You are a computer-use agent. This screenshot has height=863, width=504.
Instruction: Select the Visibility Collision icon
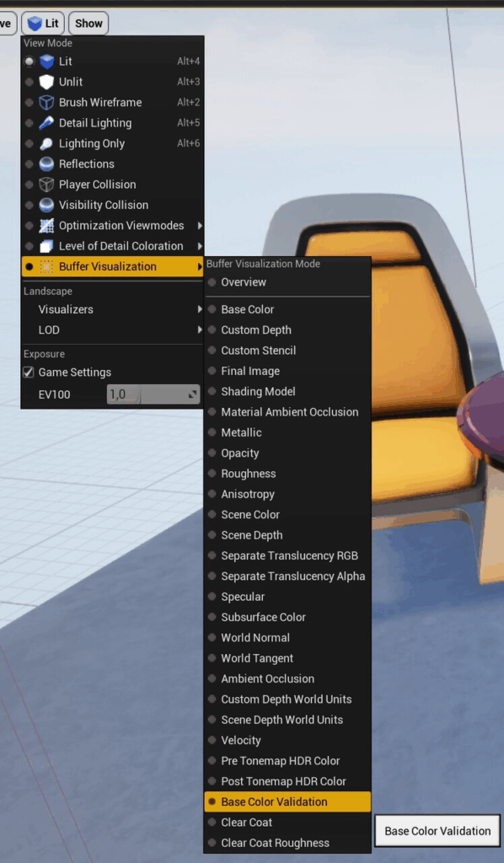[46, 205]
